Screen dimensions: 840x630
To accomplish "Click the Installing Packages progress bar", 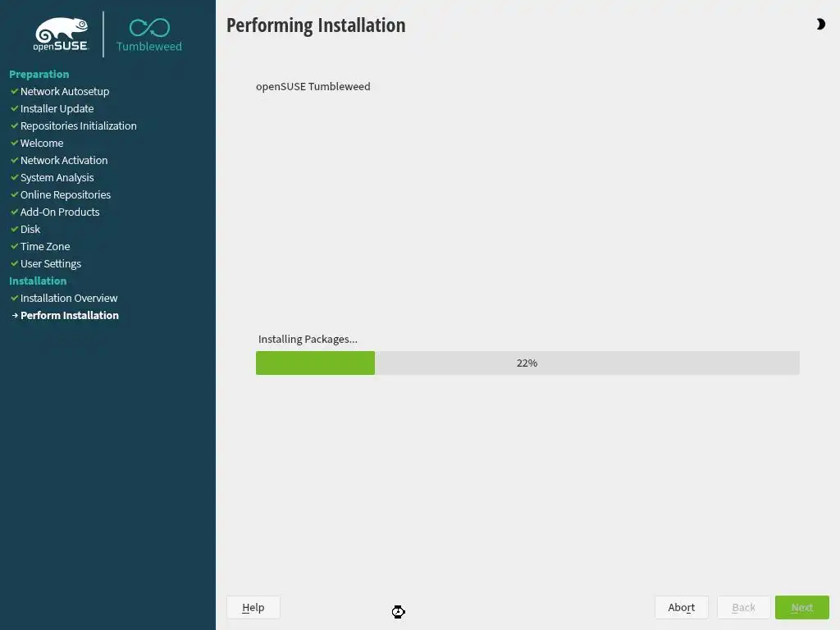I will [527, 363].
